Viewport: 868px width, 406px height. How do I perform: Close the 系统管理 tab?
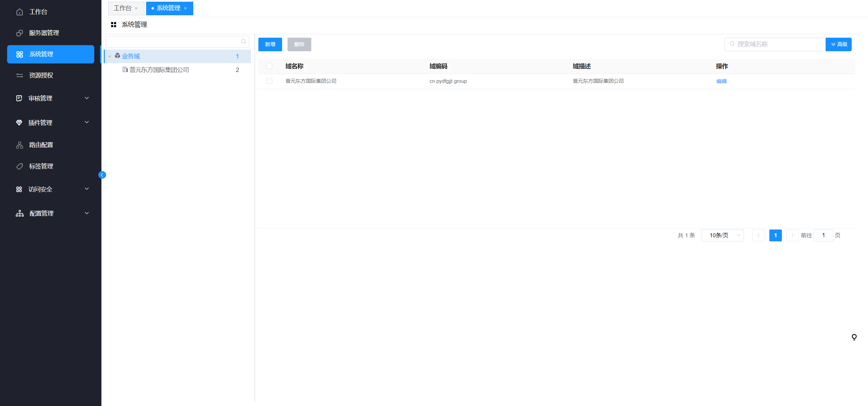click(185, 8)
